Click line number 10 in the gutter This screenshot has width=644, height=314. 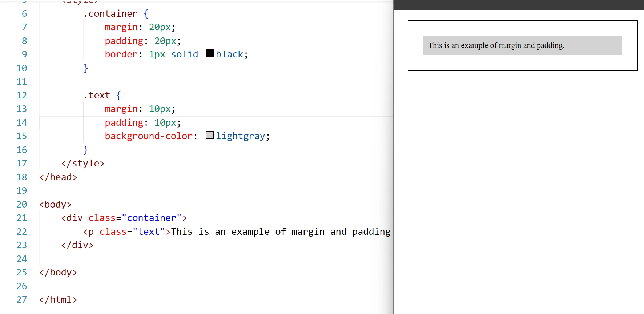(22, 68)
